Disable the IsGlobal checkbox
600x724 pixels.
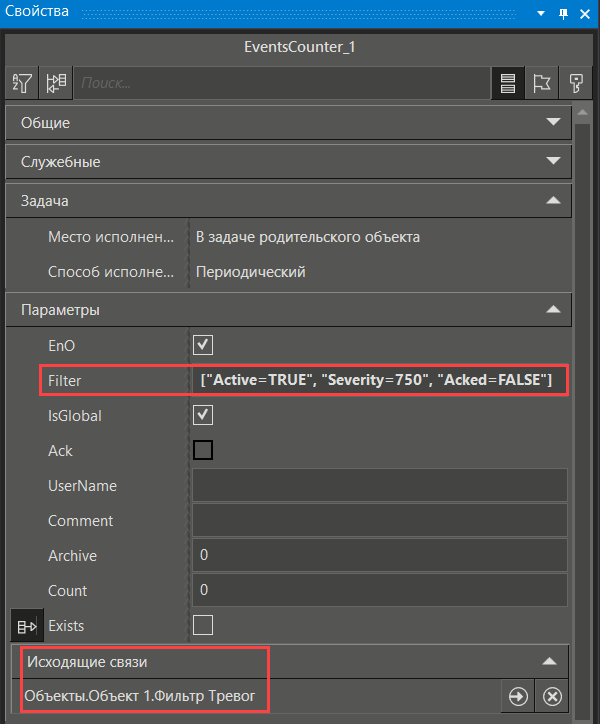[x=203, y=415]
